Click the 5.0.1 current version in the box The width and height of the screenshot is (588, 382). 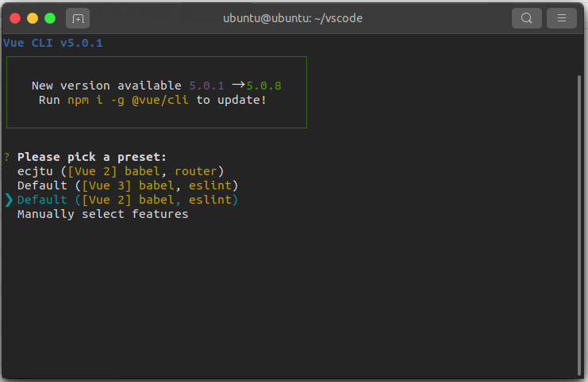pyautogui.click(x=206, y=86)
